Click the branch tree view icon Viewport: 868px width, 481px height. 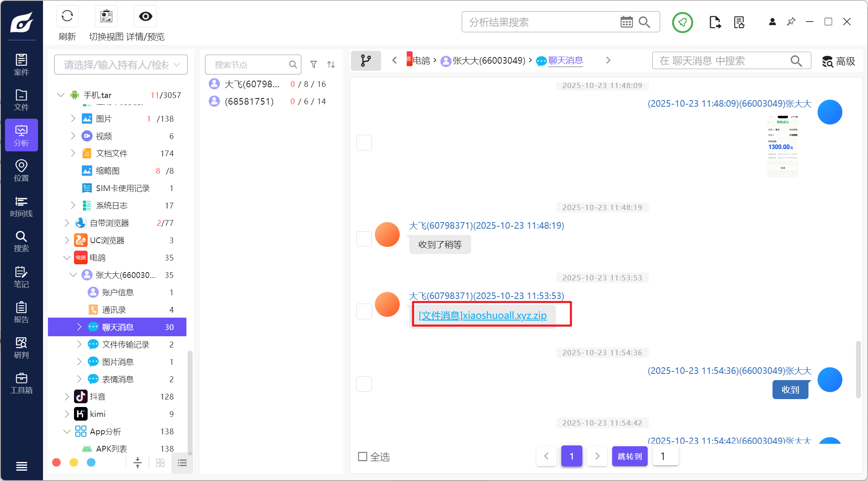(366, 61)
